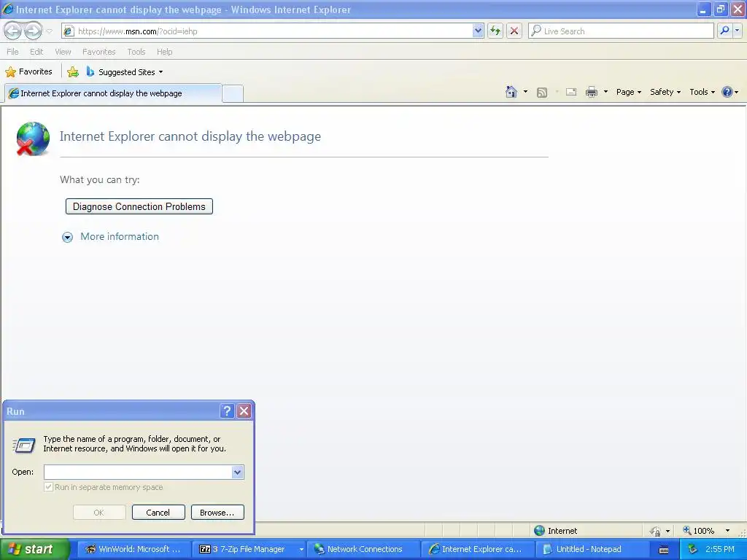Open the Tools menu in menu bar
The height and width of the screenshot is (560, 747).
(x=136, y=52)
